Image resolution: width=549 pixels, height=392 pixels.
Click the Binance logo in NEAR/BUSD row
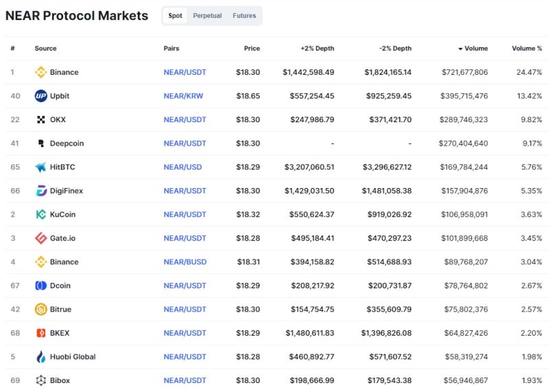coord(40,262)
